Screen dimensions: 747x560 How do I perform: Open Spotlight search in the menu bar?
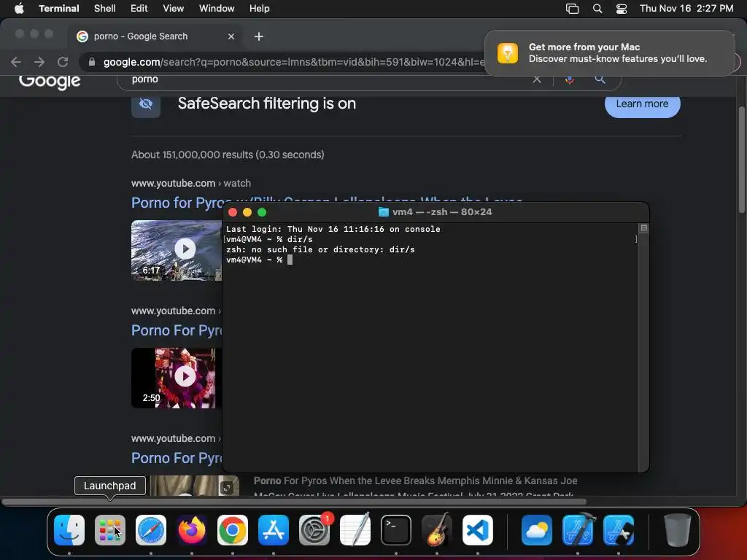point(597,9)
